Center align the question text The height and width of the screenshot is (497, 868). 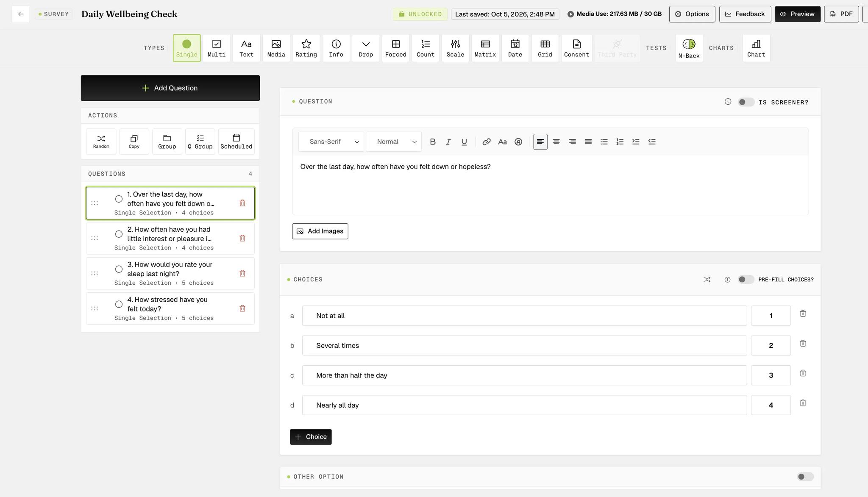tap(556, 142)
